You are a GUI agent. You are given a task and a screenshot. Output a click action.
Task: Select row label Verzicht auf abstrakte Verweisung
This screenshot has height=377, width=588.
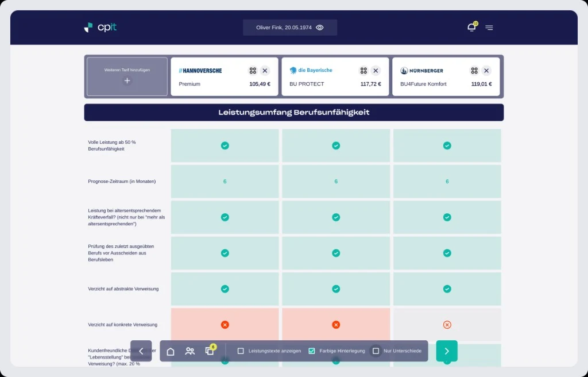tap(123, 288)
